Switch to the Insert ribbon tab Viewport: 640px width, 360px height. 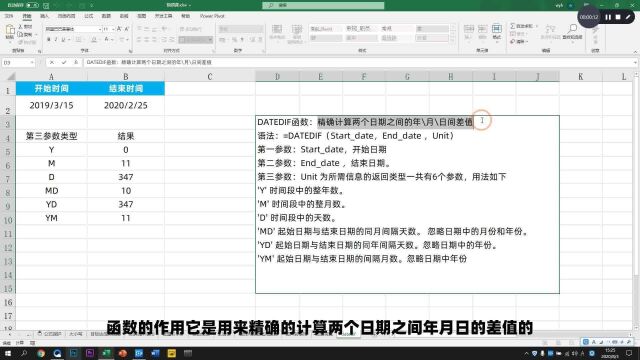coord(44,16)
